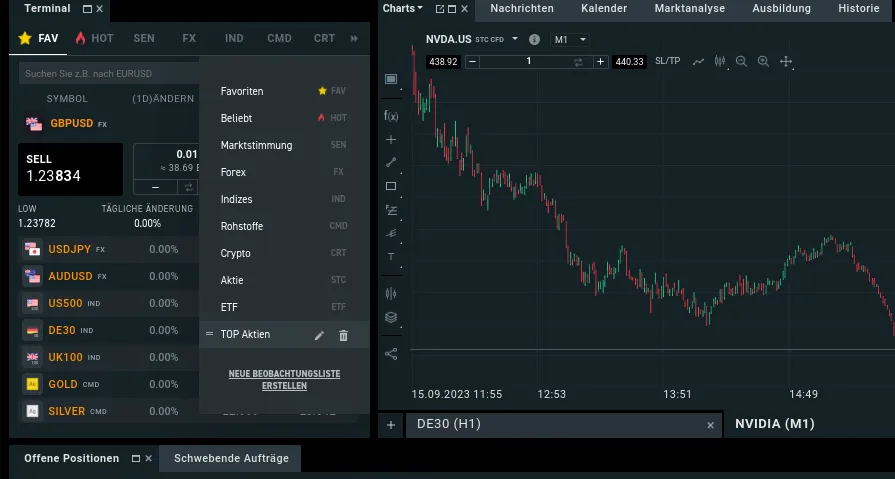Open candlestick style icon in chart toolbar
Image resolution: width=895 pixels, height=479 pixels.
720,61
